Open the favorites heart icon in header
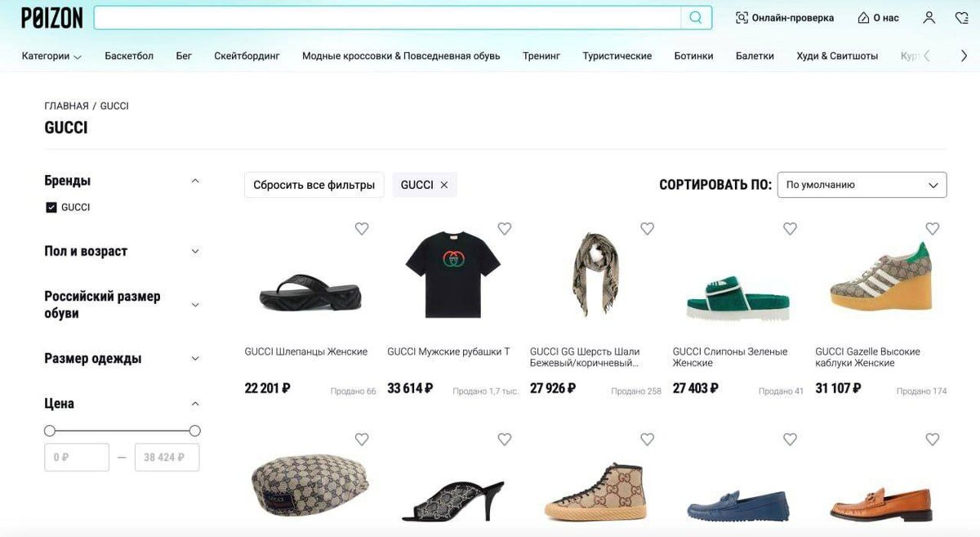Image resolution: width=980 pixels, height=537 pixels. pyautogui.click(x=962, y=17)
